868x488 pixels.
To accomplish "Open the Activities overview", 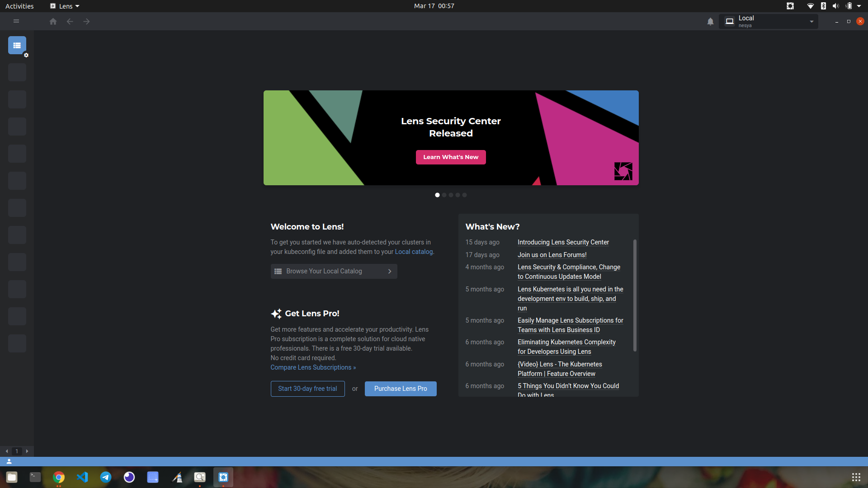I will [19, 6].
